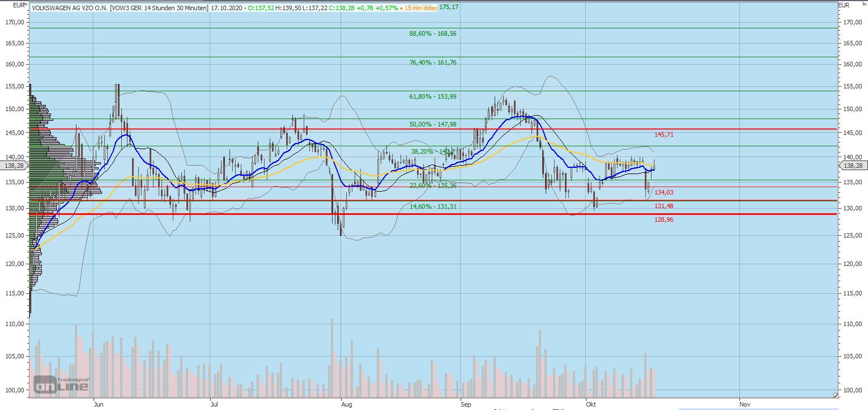Click the red level label "131,48"
This screenshot has width=868, height=410.
coord(663,206)
